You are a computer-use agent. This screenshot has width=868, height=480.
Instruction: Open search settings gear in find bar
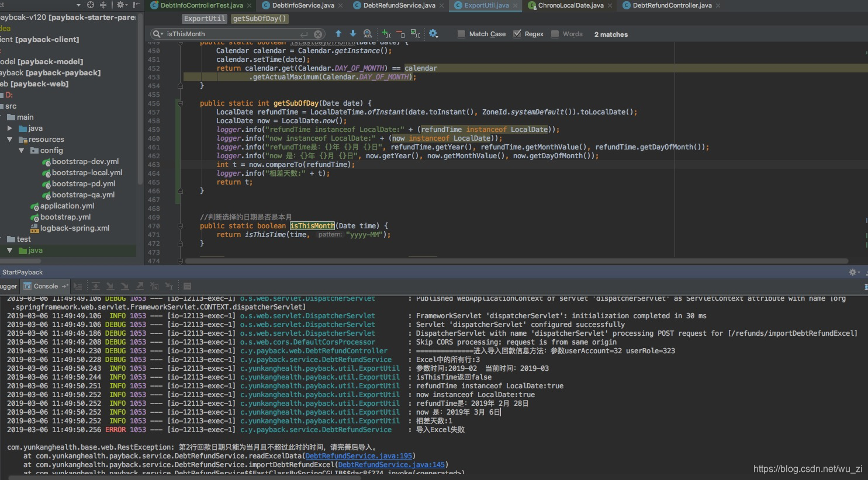click(433, 34)
